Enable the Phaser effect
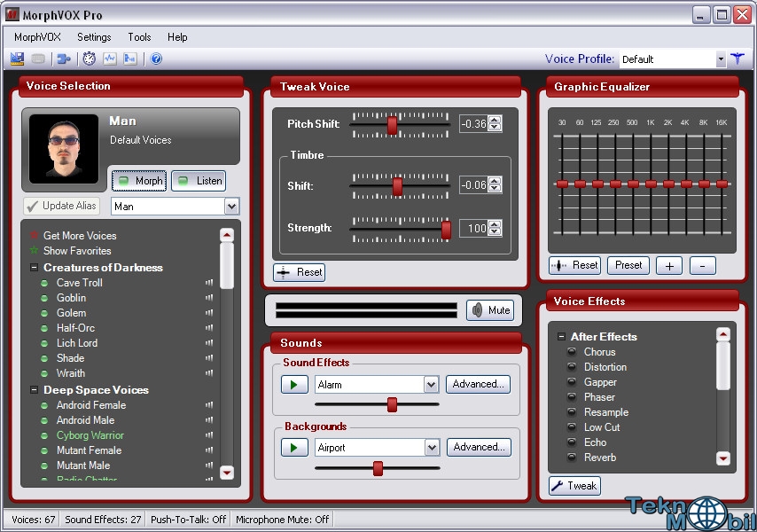This screenshot has width=757, height=532. 572,397
